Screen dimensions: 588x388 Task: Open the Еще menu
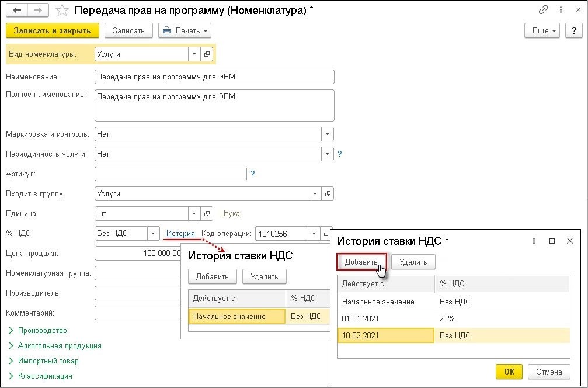click(542, 30)
